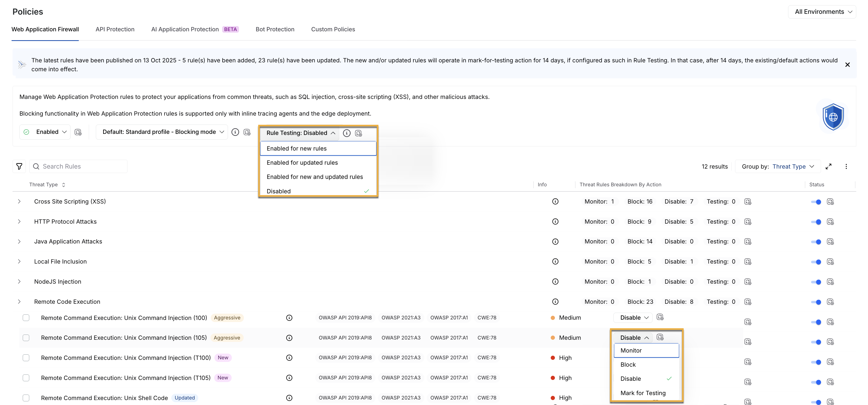Open All Environments dropdown
868x405 pixels.
click(x=822, y=12)
